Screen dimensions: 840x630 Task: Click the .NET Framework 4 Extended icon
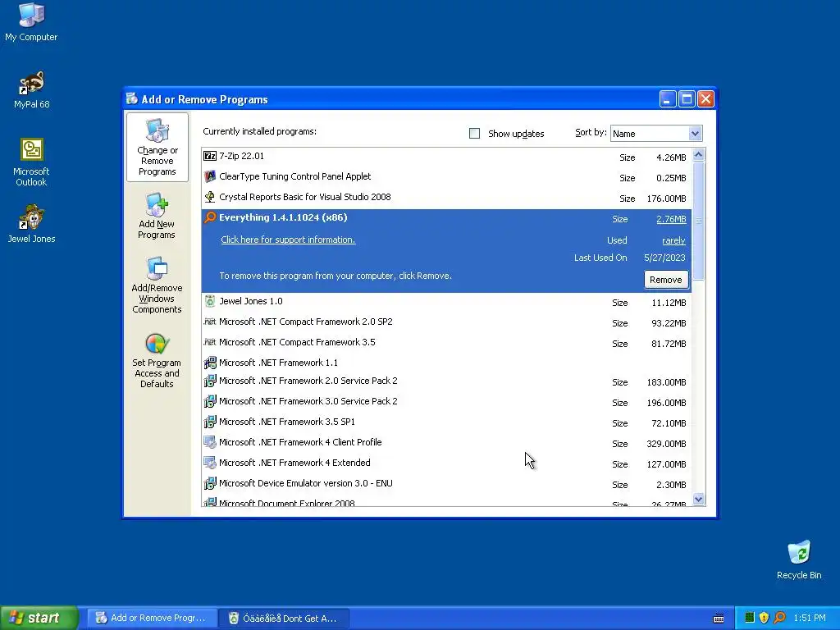210,463
